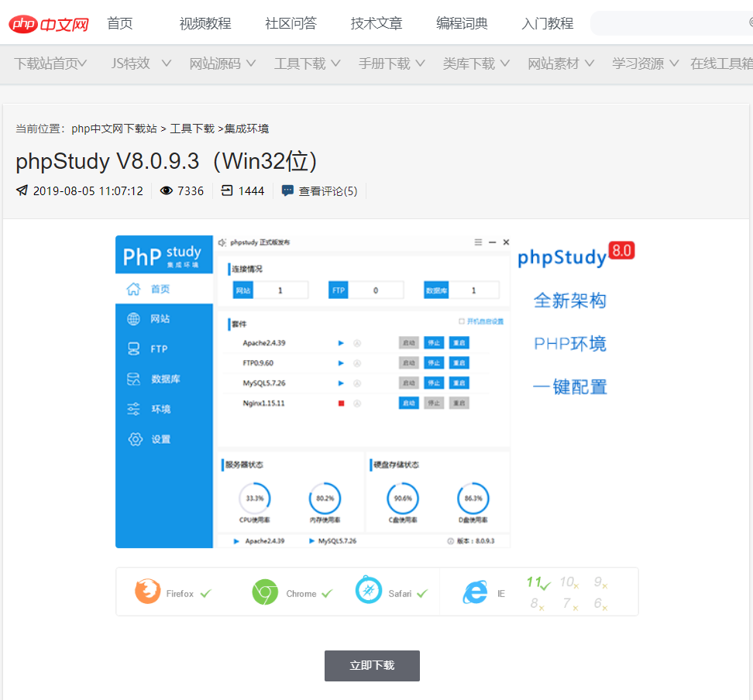Click the Chrome browser compatibility icon
This screenshot has height=700, width=753.
(x=264, y=592)
